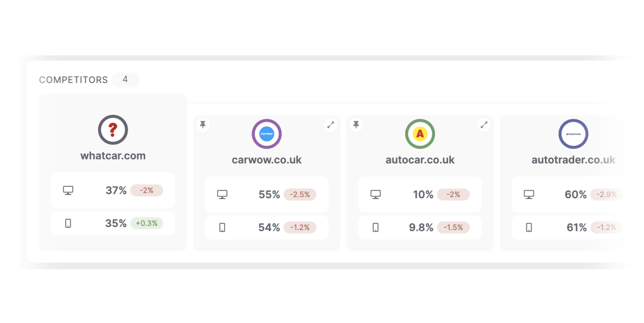Click the autocar.co.uk circular logo
Screen dimensions: 644x323
(420, 134)
